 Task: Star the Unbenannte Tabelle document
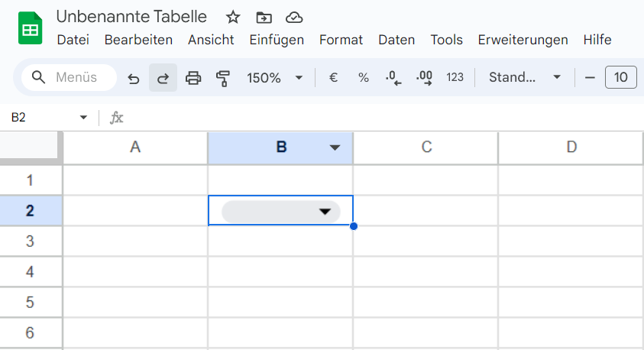pos(233,18)
